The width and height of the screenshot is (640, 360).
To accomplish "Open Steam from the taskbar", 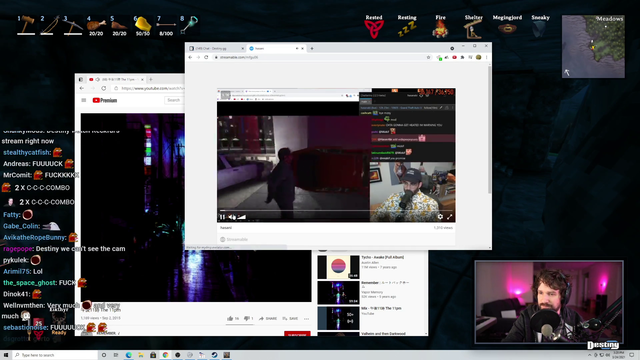I will pyautogui.click(x=214, y=355).
